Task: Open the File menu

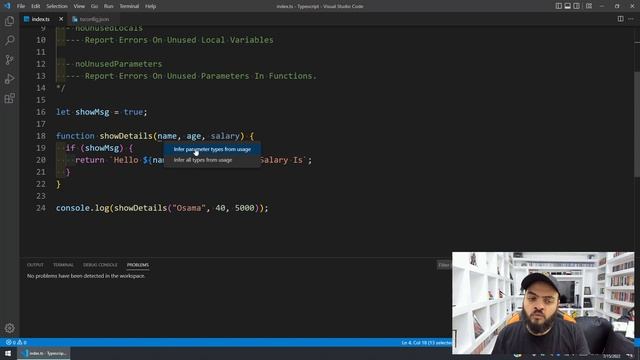Action: [x=21, y=6]
